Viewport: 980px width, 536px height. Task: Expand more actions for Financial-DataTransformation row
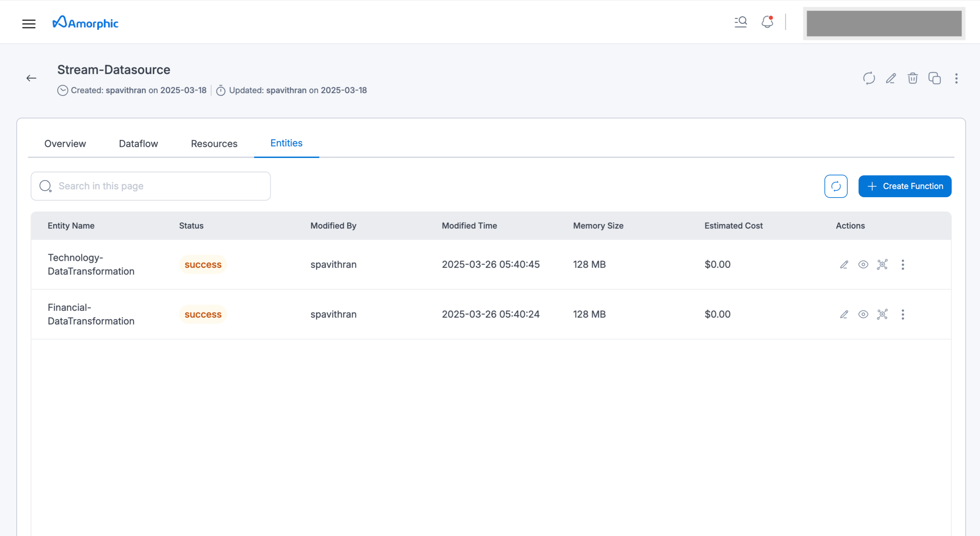click(x=902, y=314)
